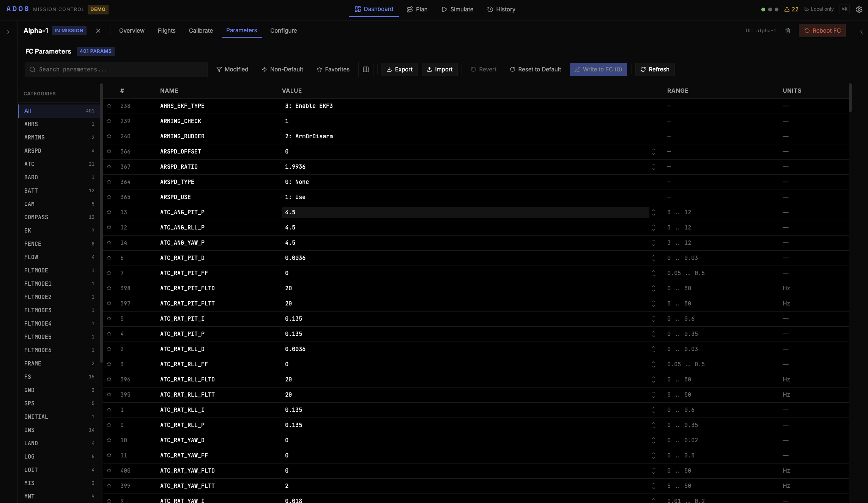Click the Reboot FC button
This screenshot has width=868, height=503.
(822, 31)
